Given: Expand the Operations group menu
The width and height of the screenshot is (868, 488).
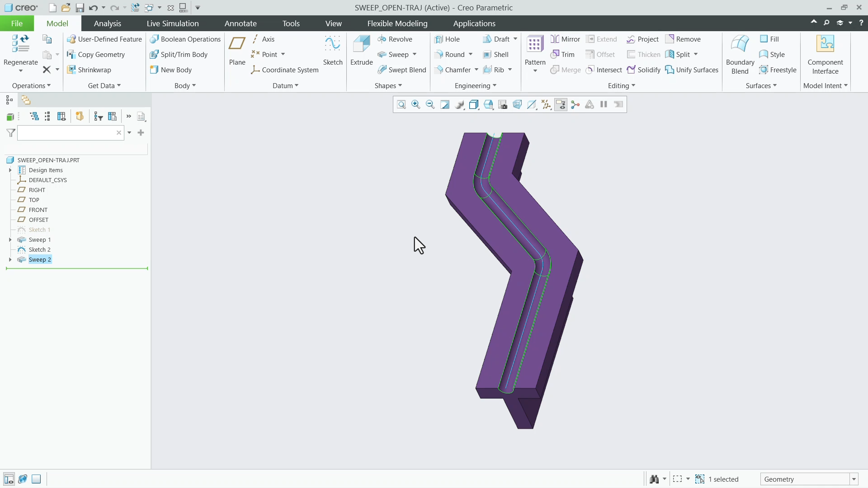Looking at the screenshot, I should [31, 86].
